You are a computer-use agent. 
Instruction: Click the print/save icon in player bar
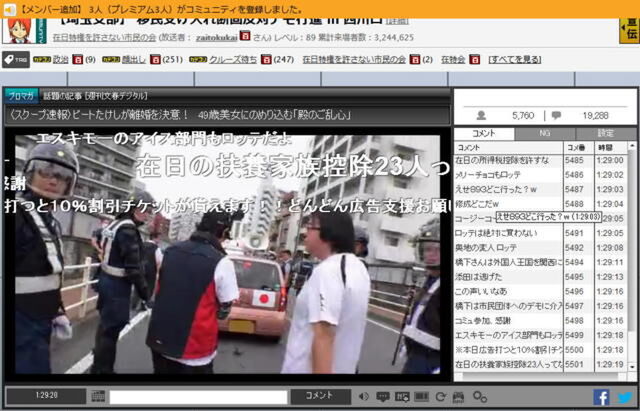[x=459, y=396]
